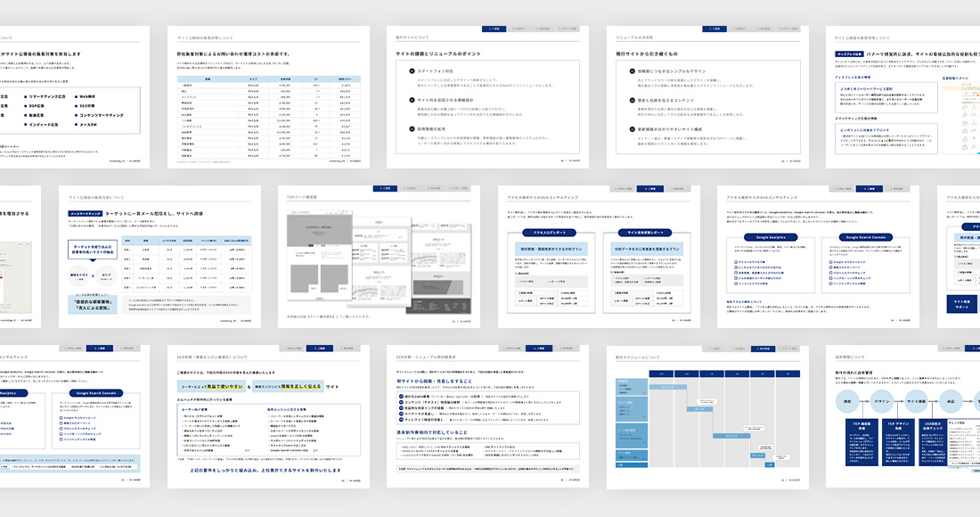
Task: Click the ディスプレイ広告 blue tag label
Action: (849, 54)
